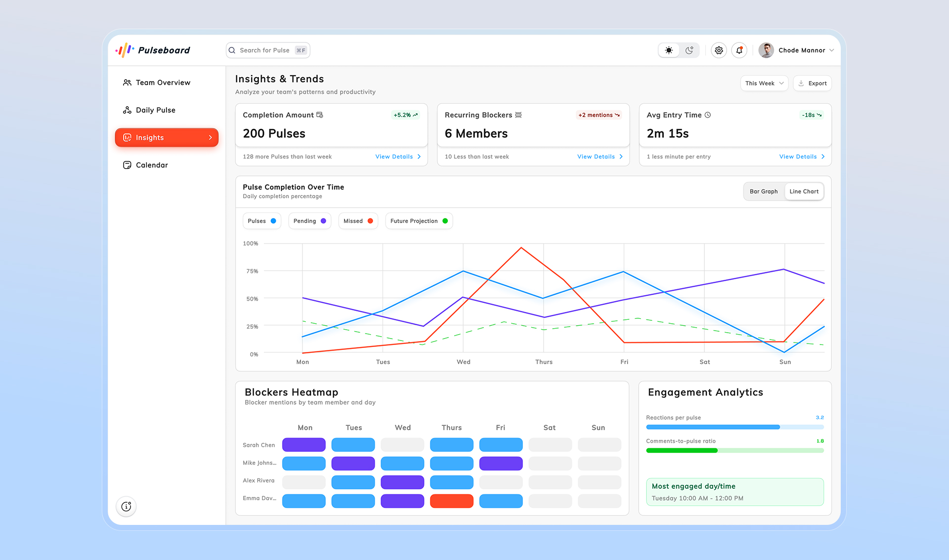This screenshot has height=560, width=949.
Task: Enable light mode with the sun icon
Action: click(668, 50)
